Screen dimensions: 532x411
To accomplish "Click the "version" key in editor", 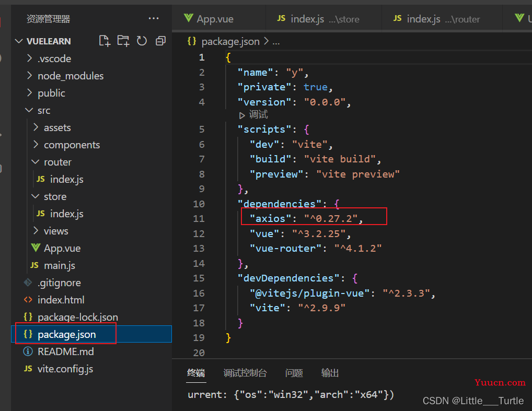I will click(x=264, y=102).
